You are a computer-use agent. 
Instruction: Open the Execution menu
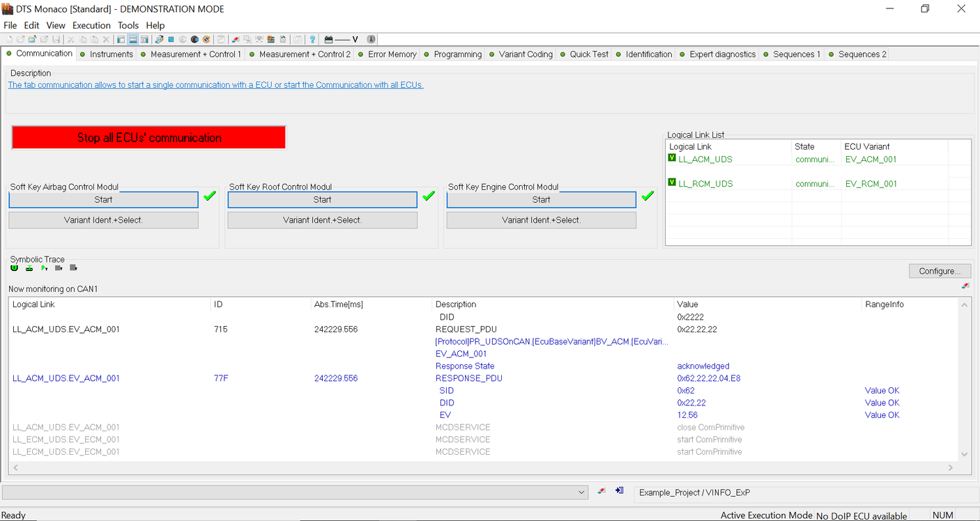(91, 26)
